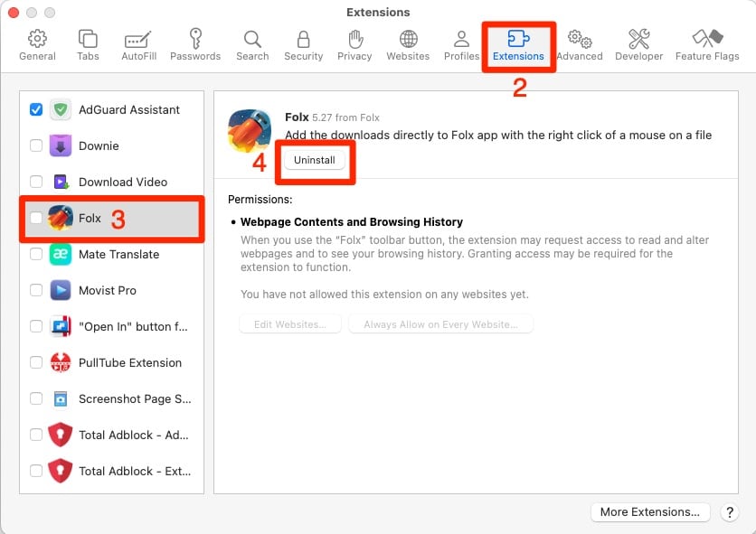
Task: Open the Tabs settings pane
Action: click(x=88, y=45)
